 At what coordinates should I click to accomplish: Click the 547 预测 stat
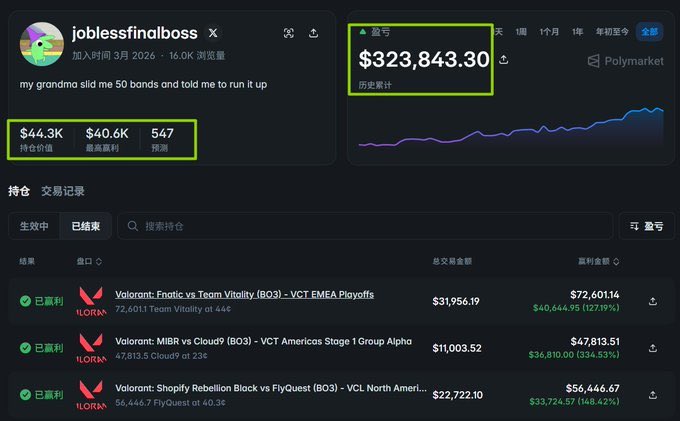pos(162,139)
